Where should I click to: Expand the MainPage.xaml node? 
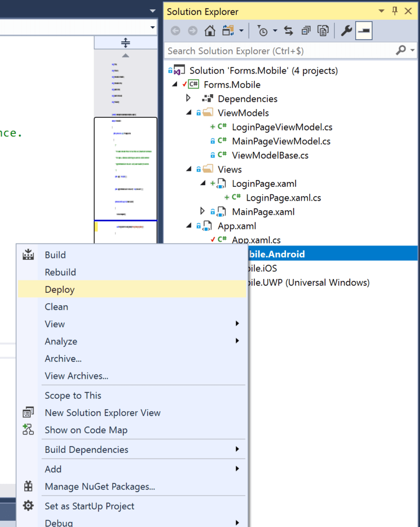pos(202,211)
